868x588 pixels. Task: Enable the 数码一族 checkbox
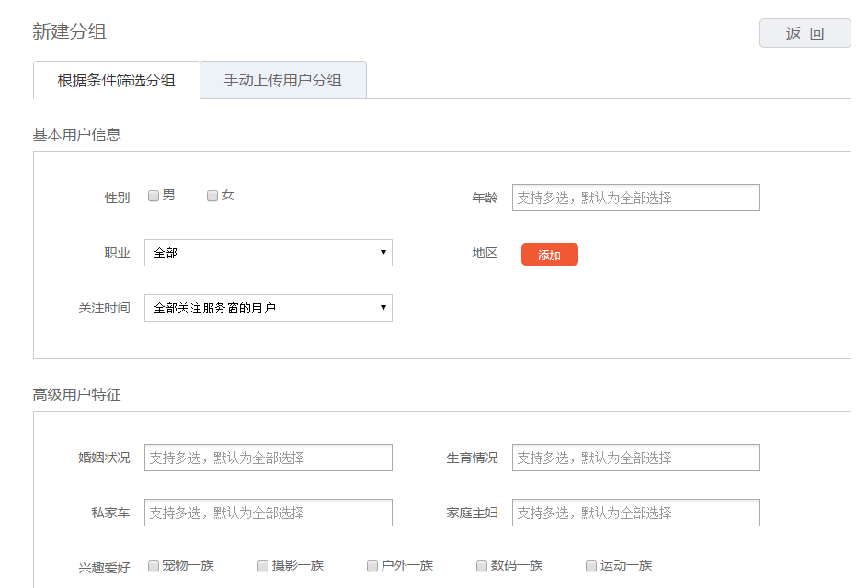[482, 566]
